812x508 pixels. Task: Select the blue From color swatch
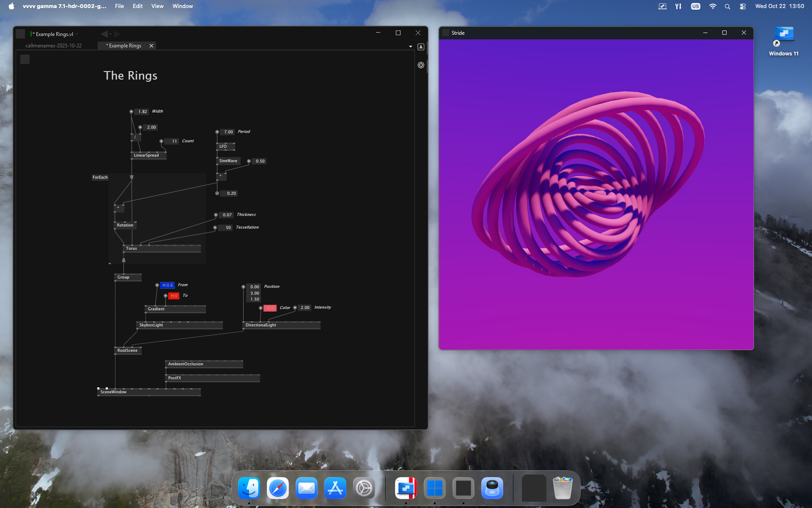167,285
